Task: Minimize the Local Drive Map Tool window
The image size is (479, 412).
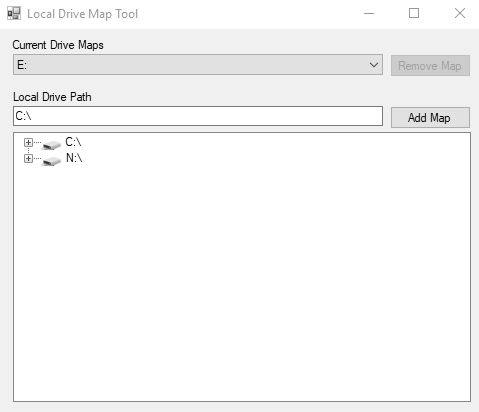Action: point(369,14)
